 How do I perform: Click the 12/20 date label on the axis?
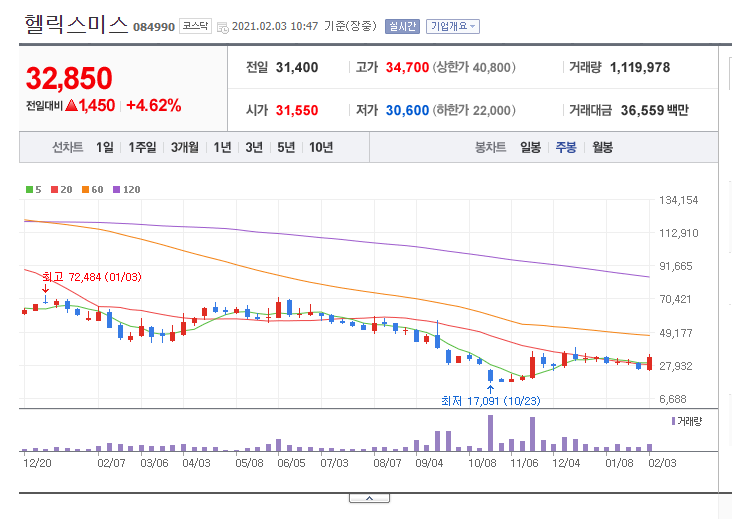click(x=37, y=463)
